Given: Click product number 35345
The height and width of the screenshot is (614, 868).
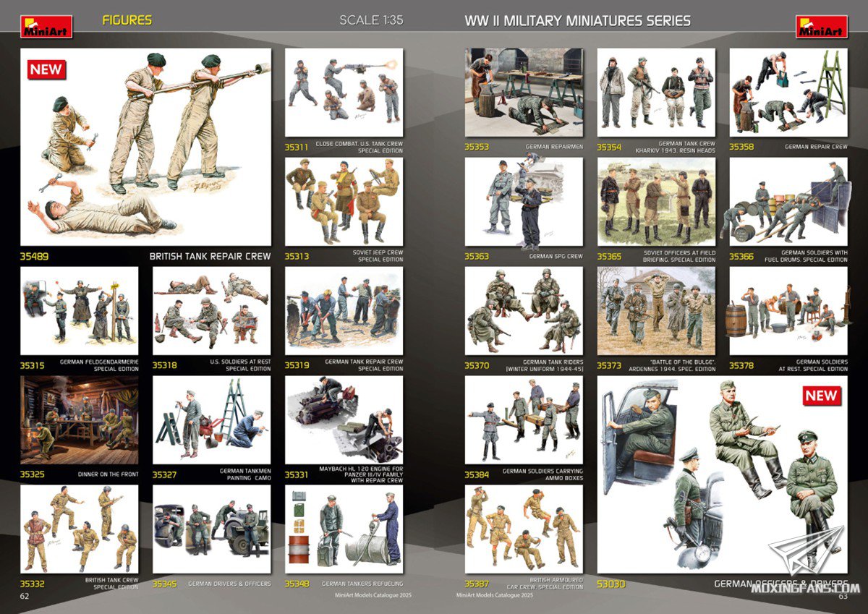Looking at the screenshot, I should (165, 584).
